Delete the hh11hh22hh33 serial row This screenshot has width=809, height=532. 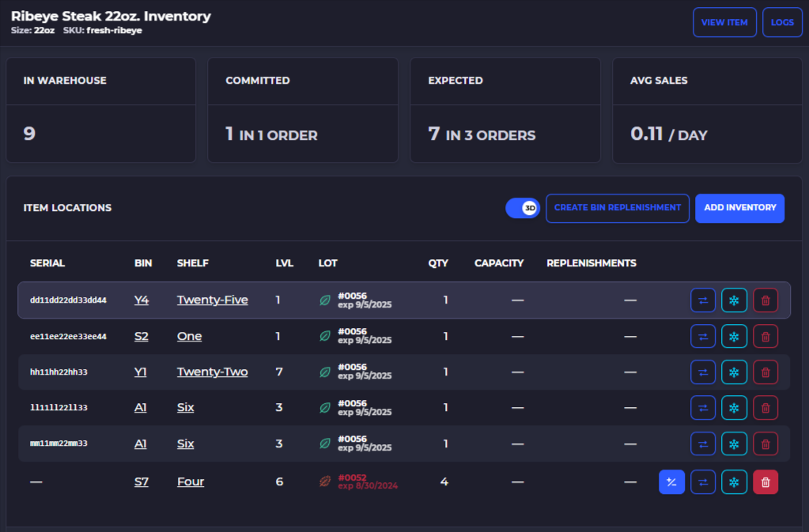[x=766, y=372]
